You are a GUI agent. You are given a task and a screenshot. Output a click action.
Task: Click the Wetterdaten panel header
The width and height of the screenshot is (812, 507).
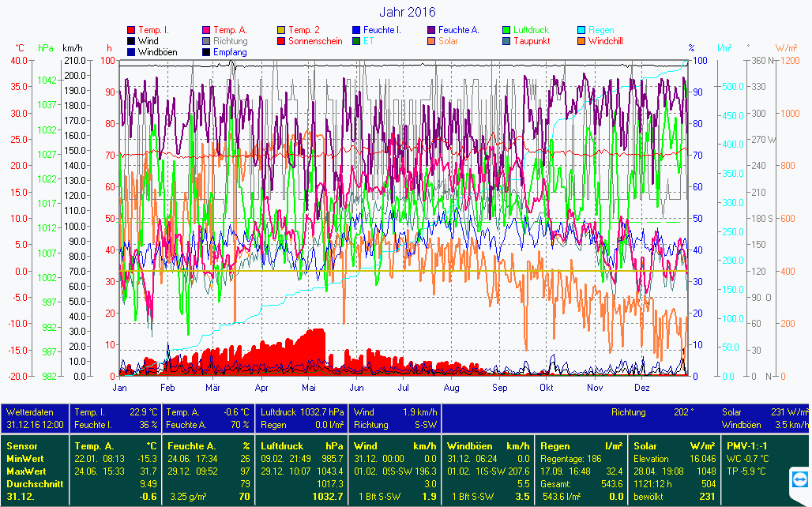30,412
